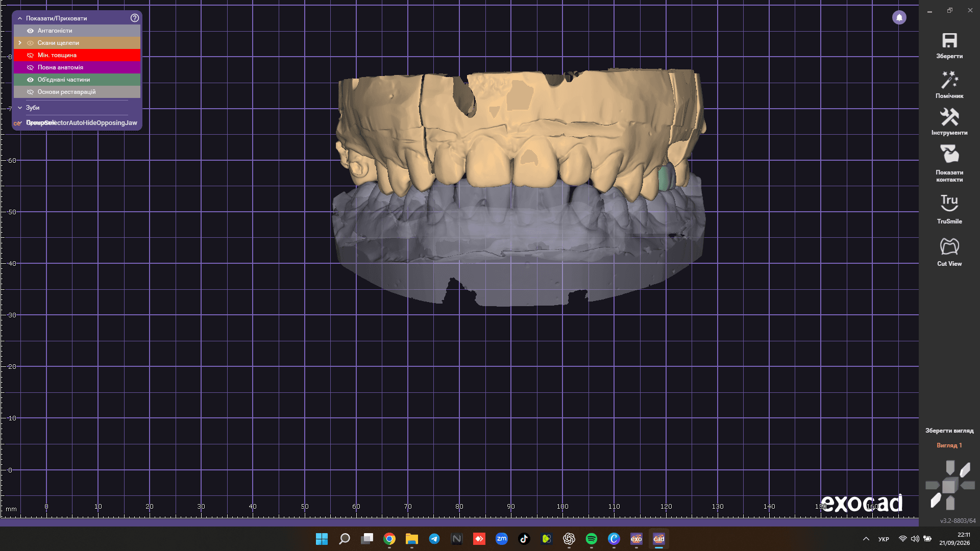Activate the Cut View tool

[x=949, y=246]
